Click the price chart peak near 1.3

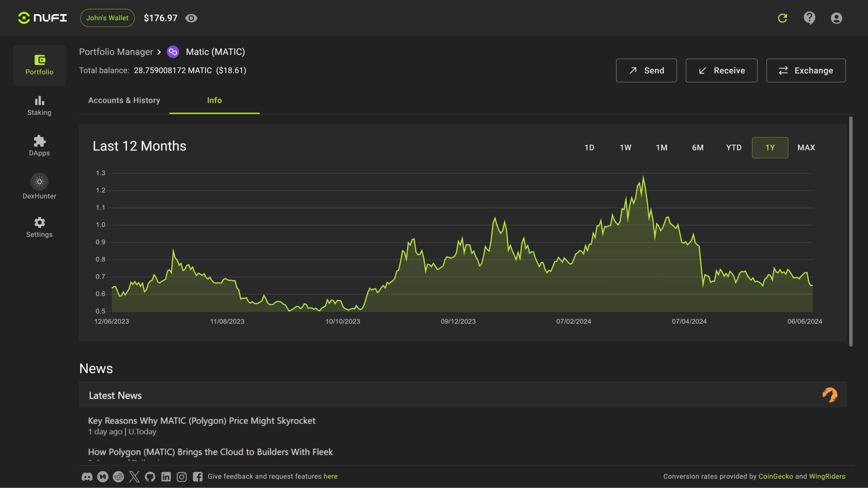(643, 177)
